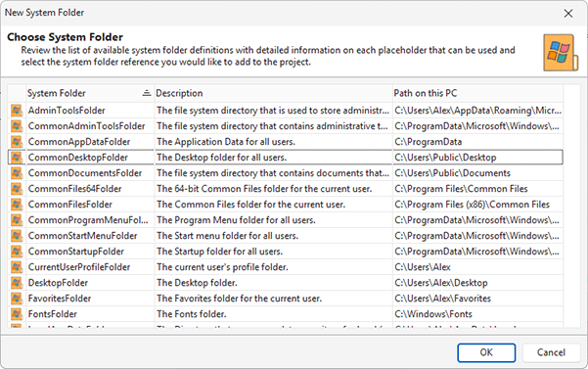
Task: Click description 'The 64-bit Common Files folder' cell
Action: (x=273, y=189)
